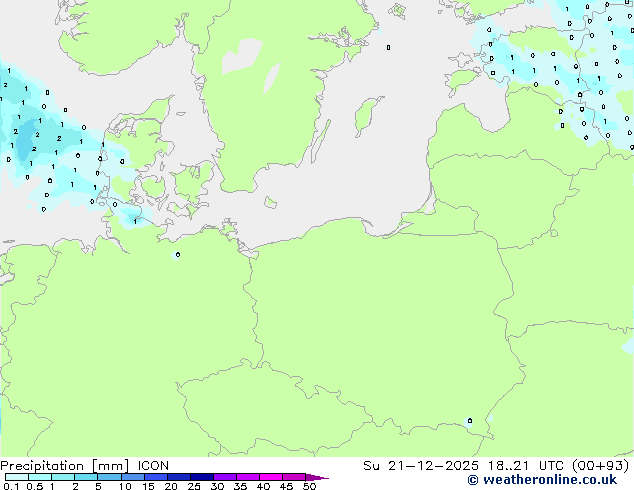The height and width of the screenshot is (490, 634).
Task: Click the lone '0' value in the Baltic Sea
Action: click(x=389, y=48)
